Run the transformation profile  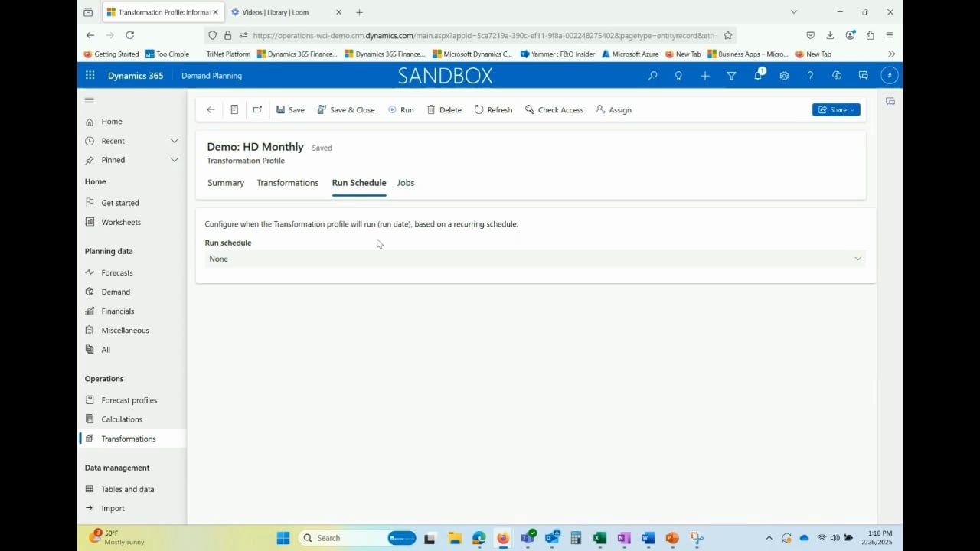click(401, 109)
